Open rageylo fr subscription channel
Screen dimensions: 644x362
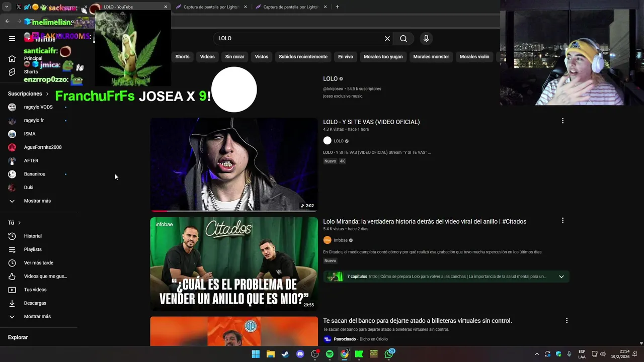(39, 121)
